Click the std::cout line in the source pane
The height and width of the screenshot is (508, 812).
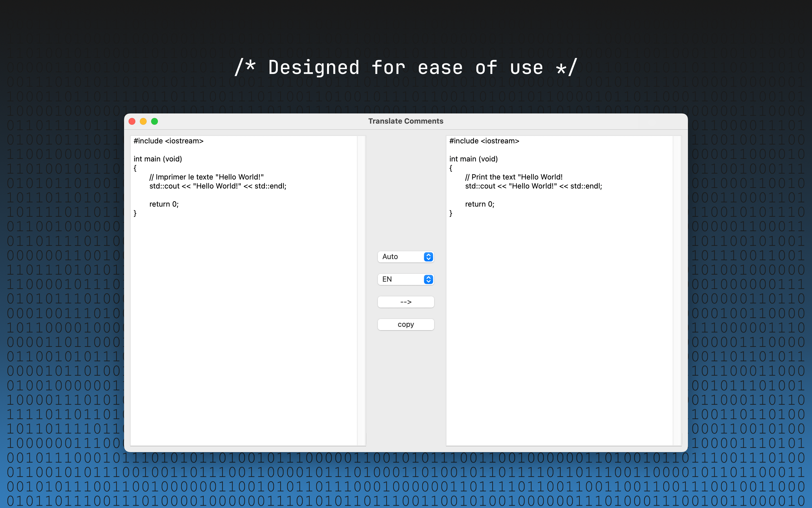[x=218, y=186]
